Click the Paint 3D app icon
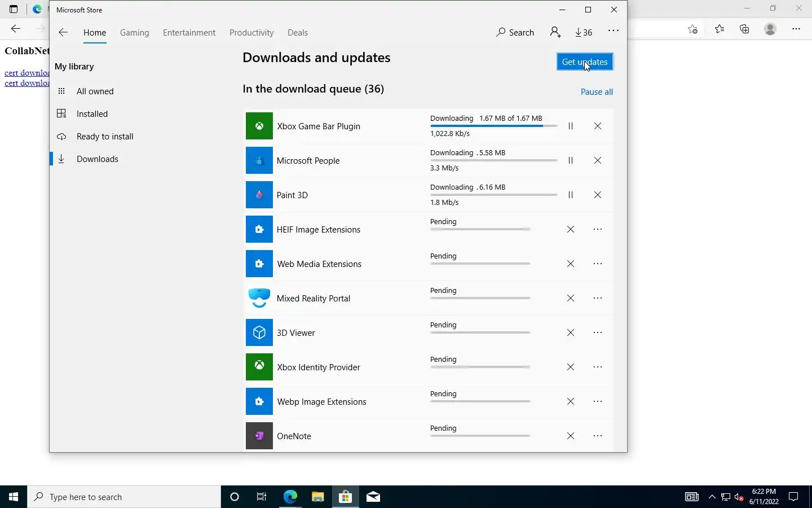Image resolution: width=812 pixels, height=508 pixels. [259, 195]
